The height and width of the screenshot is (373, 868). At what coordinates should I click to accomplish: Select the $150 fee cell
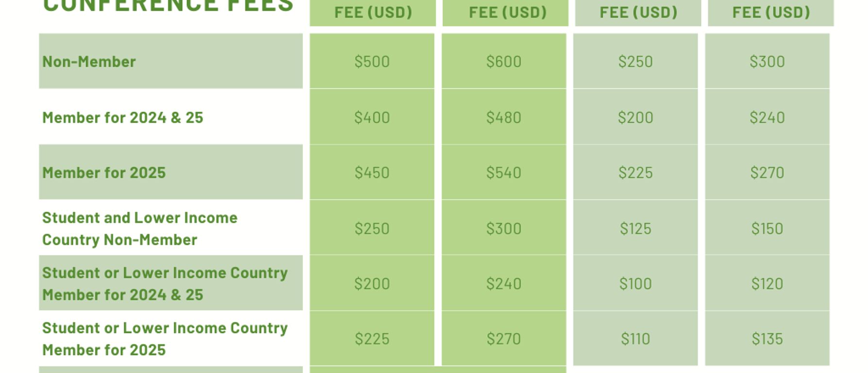tap(767, 228)
